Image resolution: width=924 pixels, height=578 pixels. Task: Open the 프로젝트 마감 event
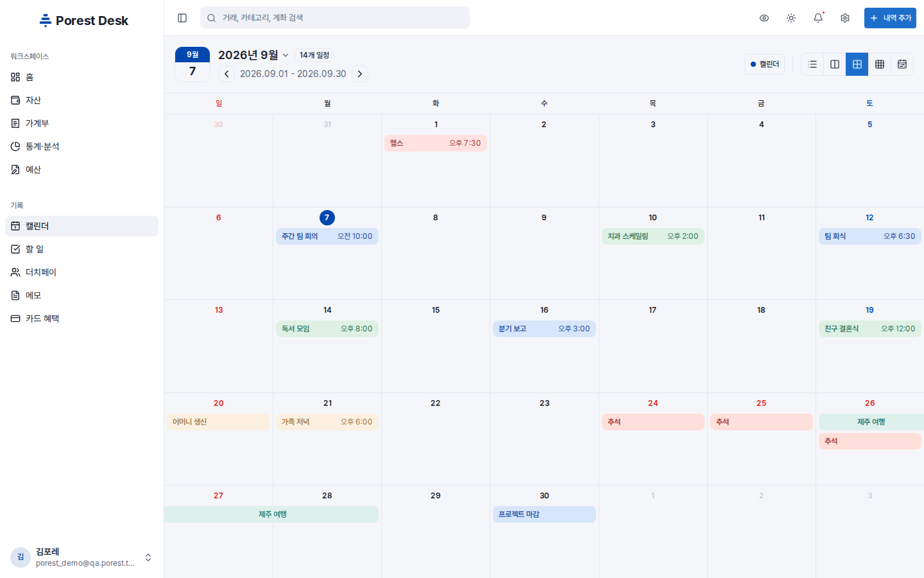click(x=544, y=514)
